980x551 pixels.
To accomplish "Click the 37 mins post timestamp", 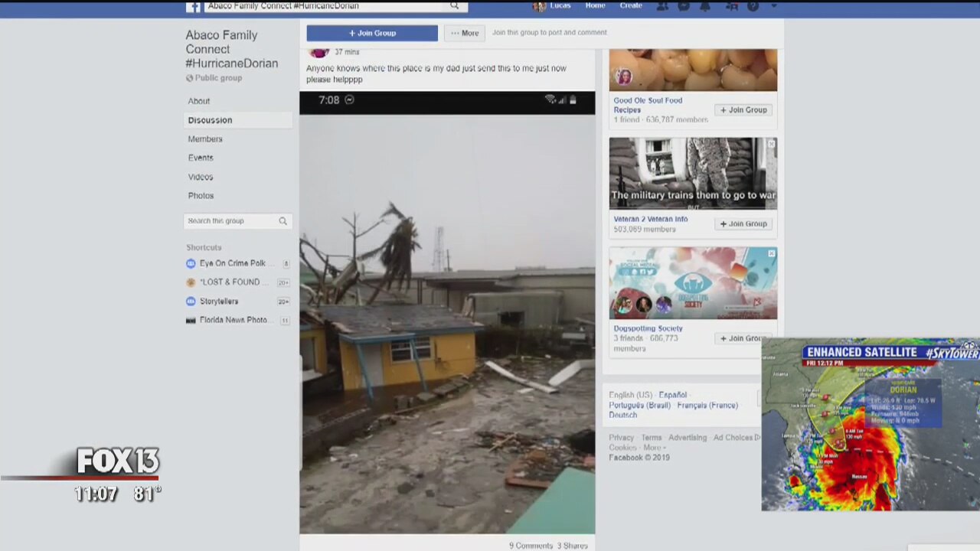I will point(347,52).
